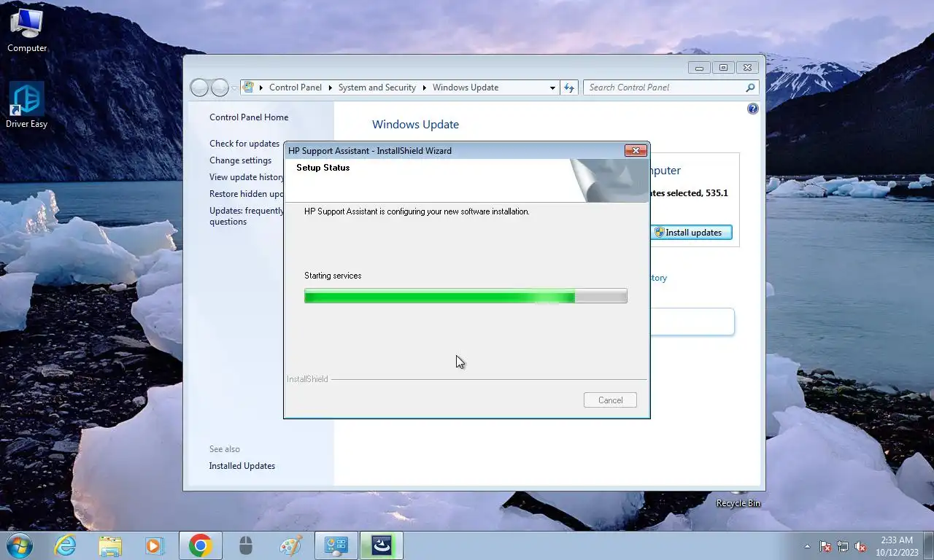Open the address bar history dropdown
The width and height of the screenshot is (934, 560).
[x=552, y=87]
